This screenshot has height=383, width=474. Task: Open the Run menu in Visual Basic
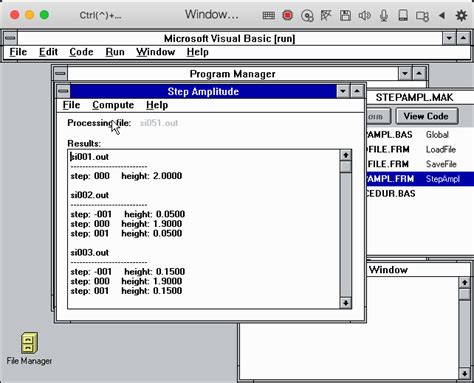(x=115, y=52)
